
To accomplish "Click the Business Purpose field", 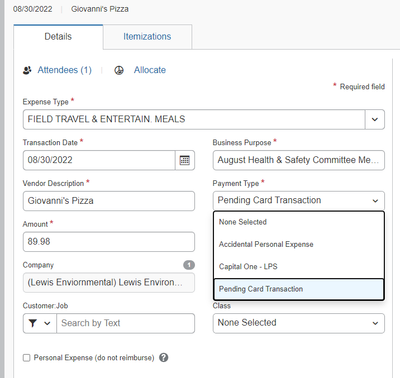I will click(x=299, y=160).
